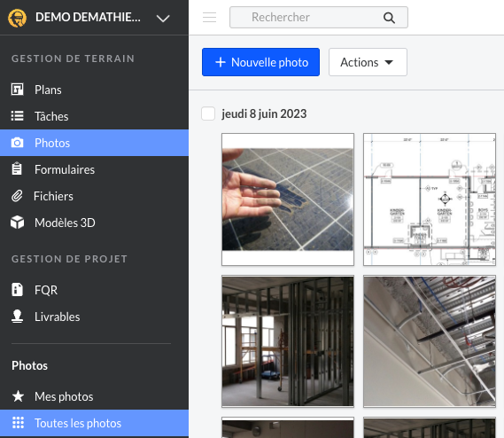The height and width of the screenshot is (438, 504).
Task: Open the project name DEMO DEMATHIE...
Action: coord(88,18)
